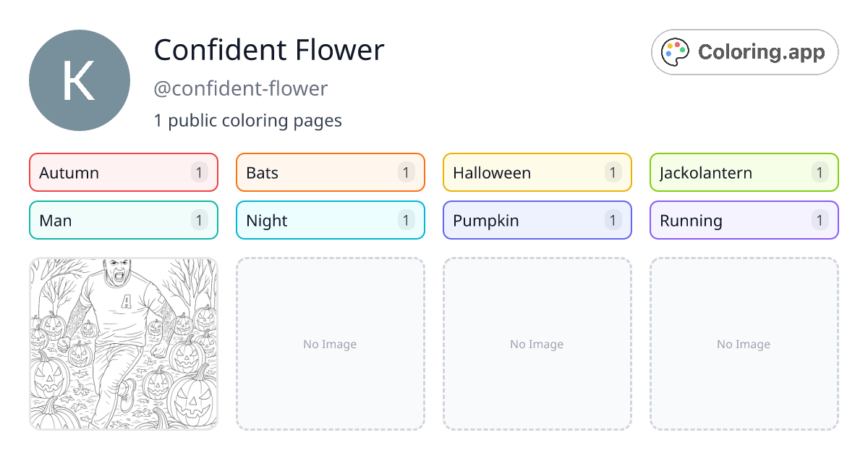Select the Autumn tag
This screenshot has height=456, width=868.
click(124, 172)
